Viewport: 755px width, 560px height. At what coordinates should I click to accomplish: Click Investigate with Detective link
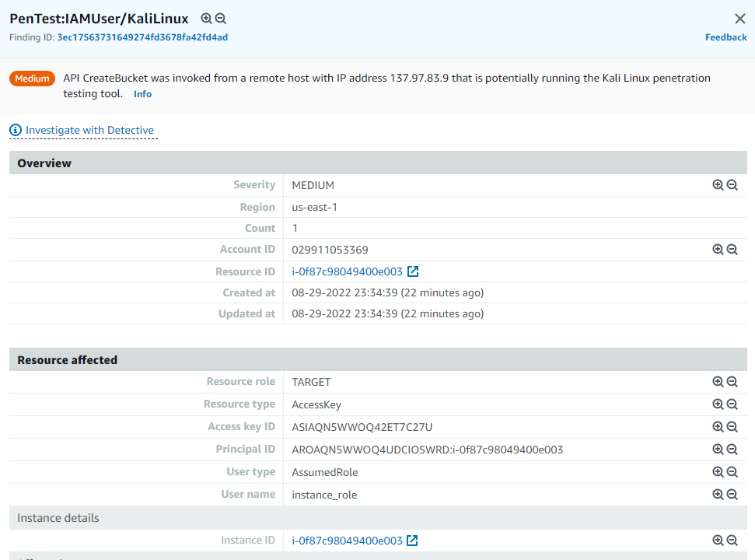[89, 130]
